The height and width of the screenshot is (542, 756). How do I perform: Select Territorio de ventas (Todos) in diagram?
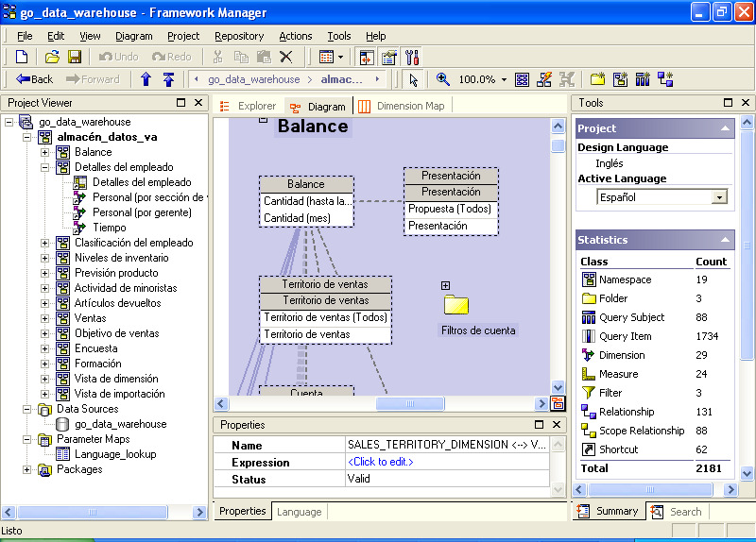(x=325, y=317)
